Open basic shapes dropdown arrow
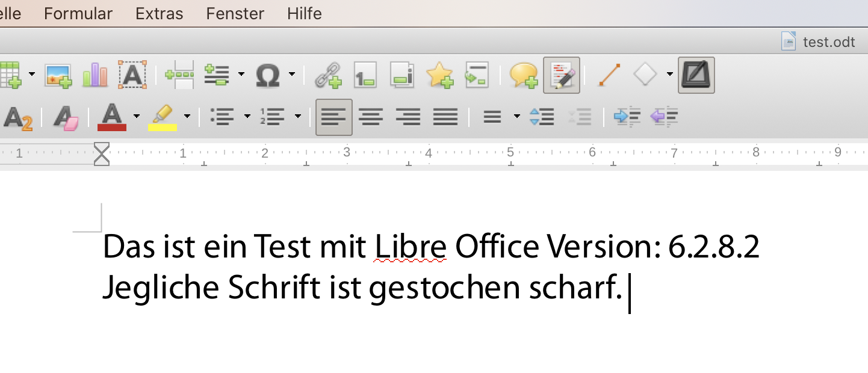The width and height of the screenshot is (868, 373). tap(670, 75)
